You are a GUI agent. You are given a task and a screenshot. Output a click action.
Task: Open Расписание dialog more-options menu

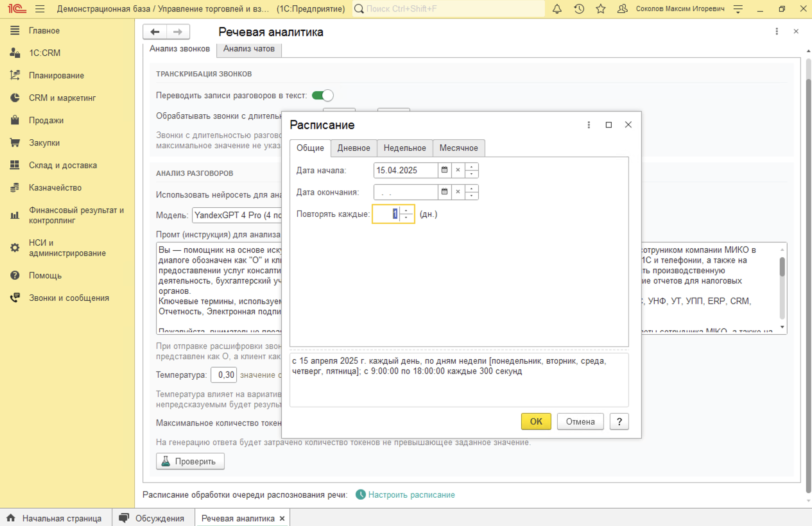[589, 125]
